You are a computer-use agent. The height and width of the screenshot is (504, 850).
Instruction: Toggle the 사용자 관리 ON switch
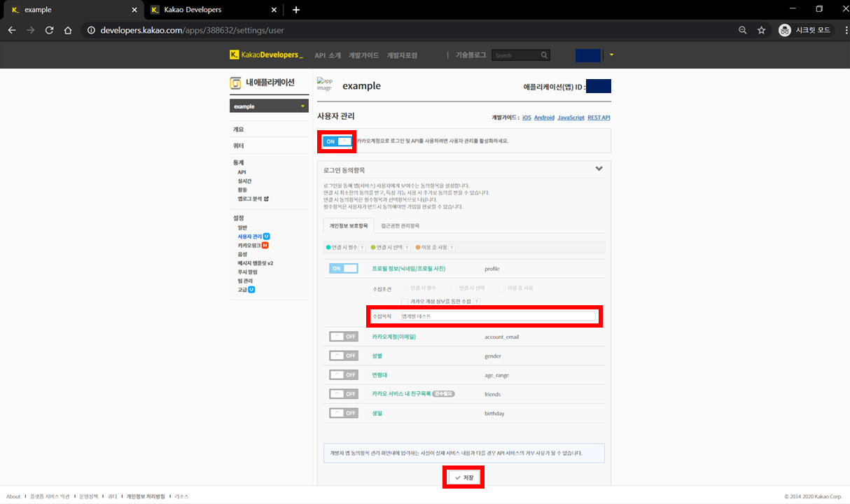pyautogui.click(x=337, y=141)
